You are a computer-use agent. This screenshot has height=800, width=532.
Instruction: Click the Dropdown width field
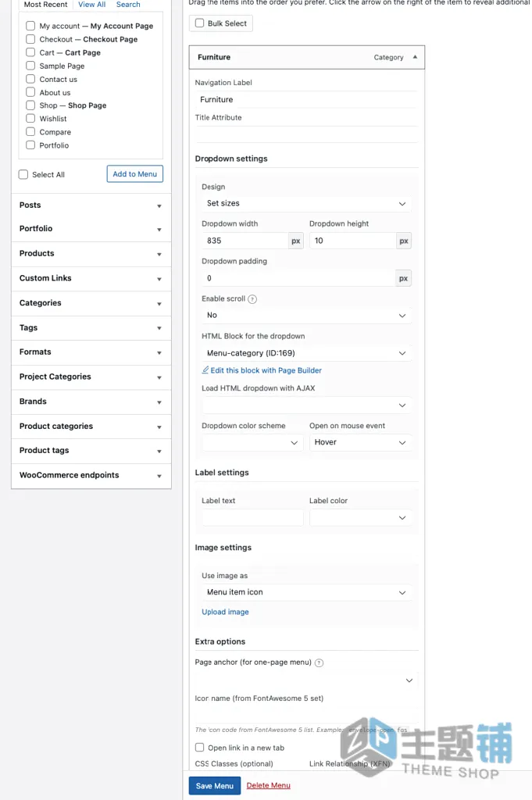[245, 241]
